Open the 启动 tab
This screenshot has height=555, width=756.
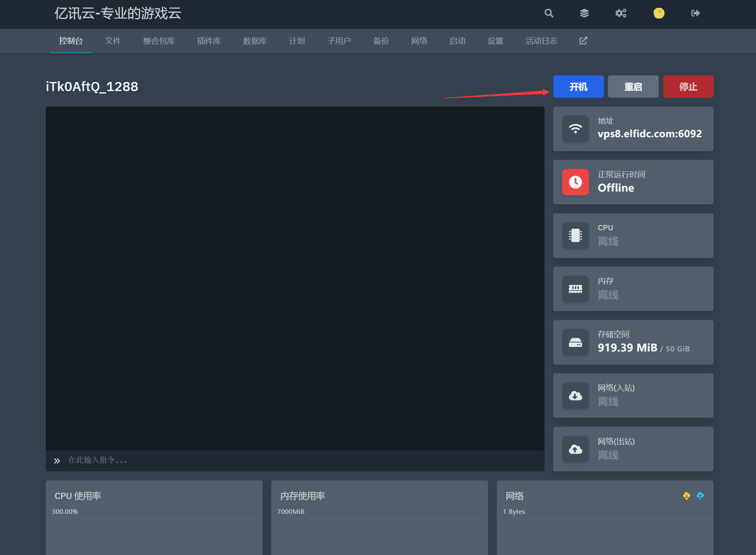[x=457, y=41]
